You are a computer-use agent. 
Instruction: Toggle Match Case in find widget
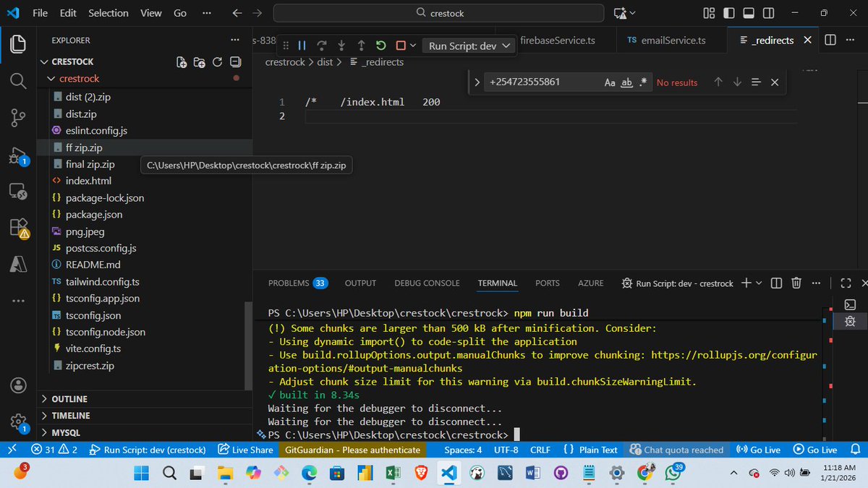click(x=610, y=82)
